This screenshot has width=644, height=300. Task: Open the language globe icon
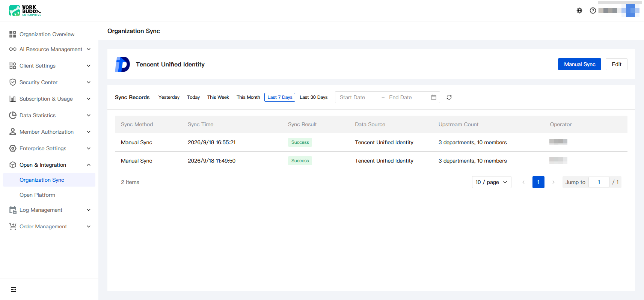pos(579,11)
